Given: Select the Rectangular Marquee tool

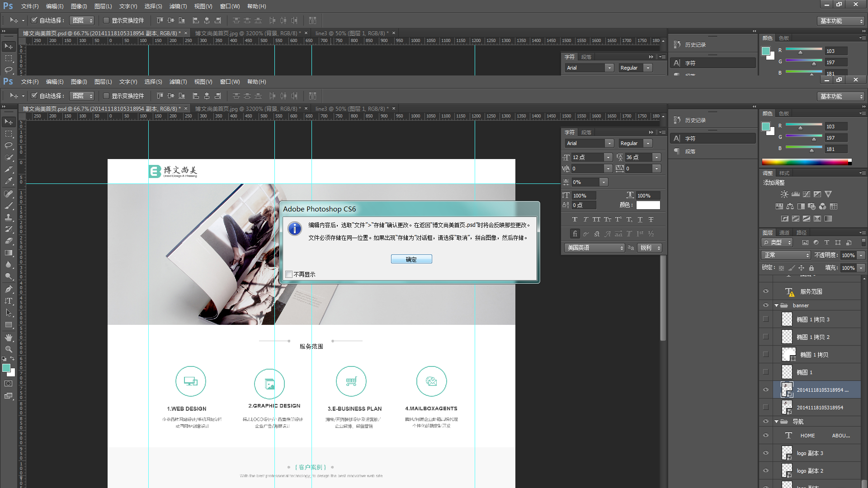Looking at the screenshot, I should tap(9, 134).
